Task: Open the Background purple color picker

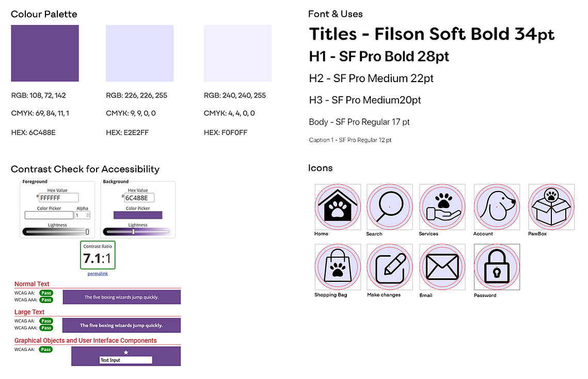Action: [x=138, y=215]
